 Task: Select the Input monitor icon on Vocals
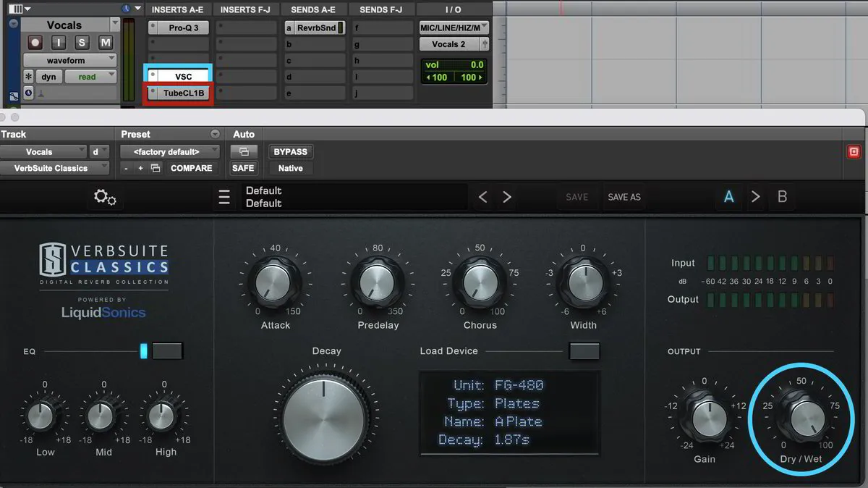pyautogui.click(x=59, y=42)
